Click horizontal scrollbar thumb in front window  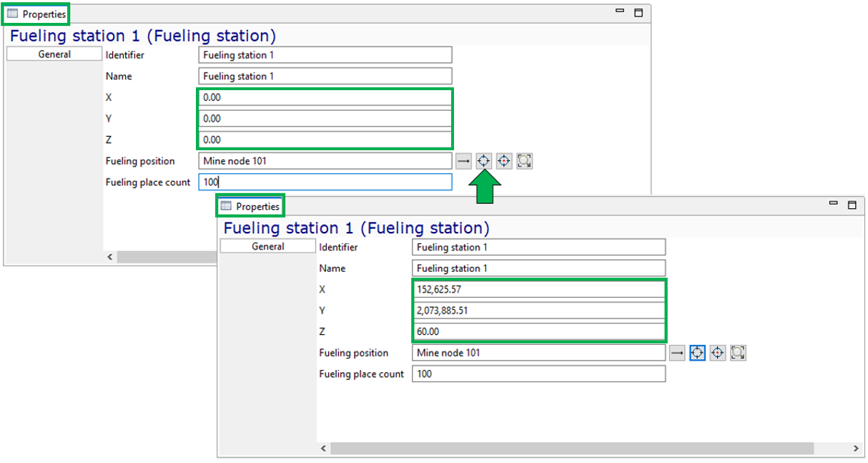pos(572,449)
